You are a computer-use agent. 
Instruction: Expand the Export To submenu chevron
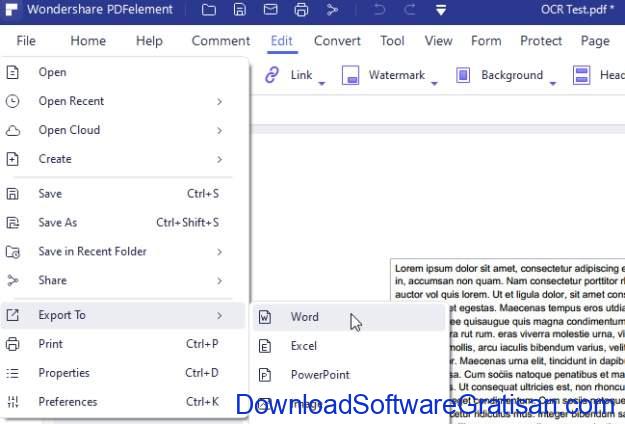(x=220, y=316)
